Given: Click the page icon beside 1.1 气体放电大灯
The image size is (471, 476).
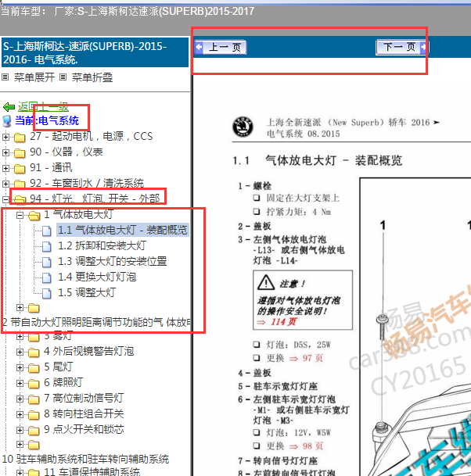Looking at the screenshot, I should point(46,231).
